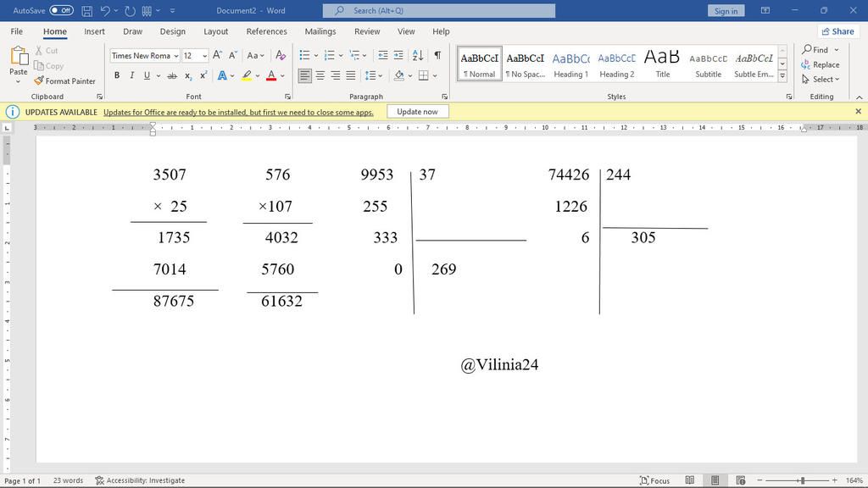Sort the selected text alphabetically
Image resolution: width=868 pixels, height=488 pixels.
pyautogui.click(x=418, y=55)
